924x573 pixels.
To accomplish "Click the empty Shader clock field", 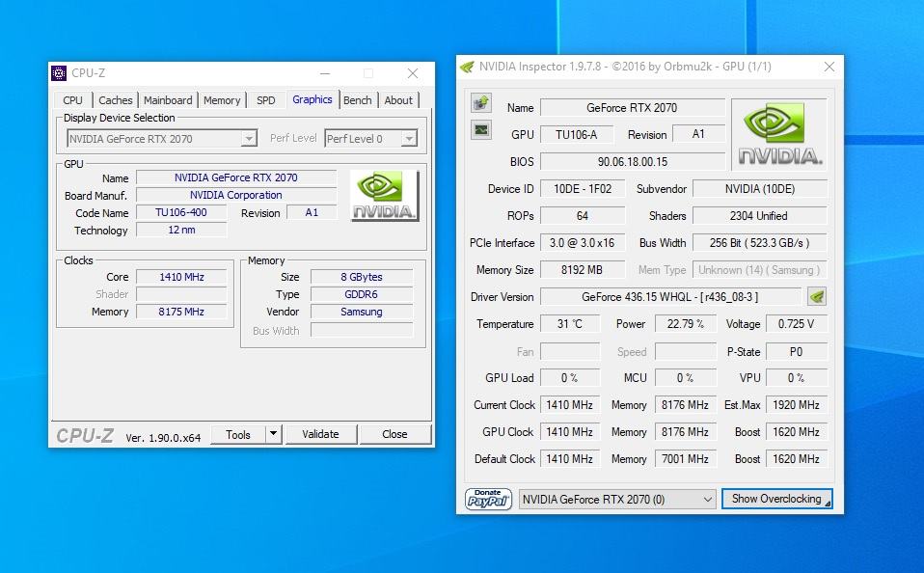I will 181,294.
